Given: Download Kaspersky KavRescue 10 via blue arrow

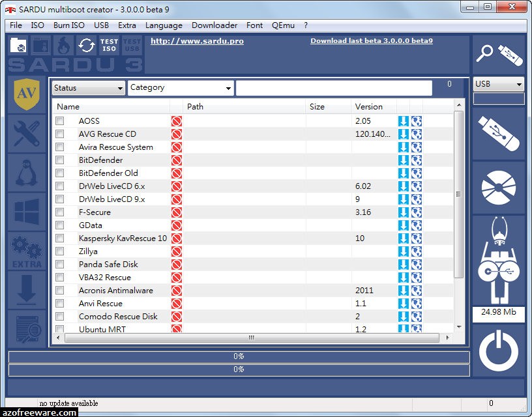Looking at the screenshot, I should 404,238.
